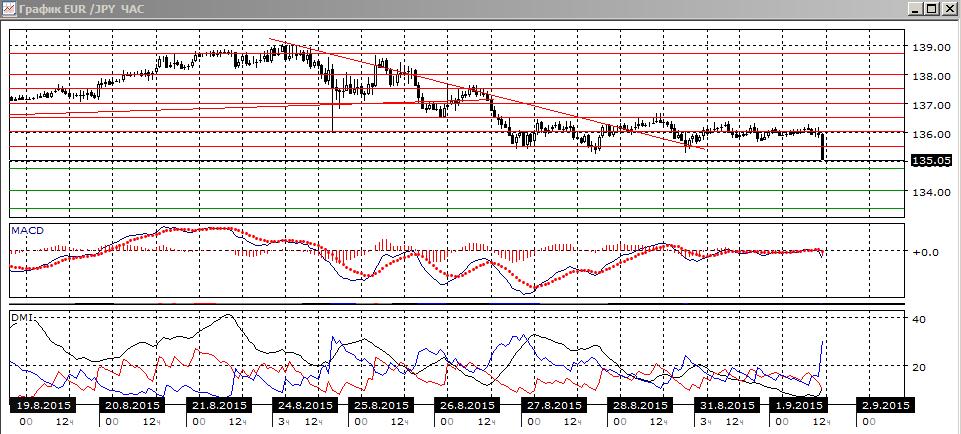Viewport: 961px width, 434px height.
Task: Click the date marker 25.8.2015
Action: point(379,406)
